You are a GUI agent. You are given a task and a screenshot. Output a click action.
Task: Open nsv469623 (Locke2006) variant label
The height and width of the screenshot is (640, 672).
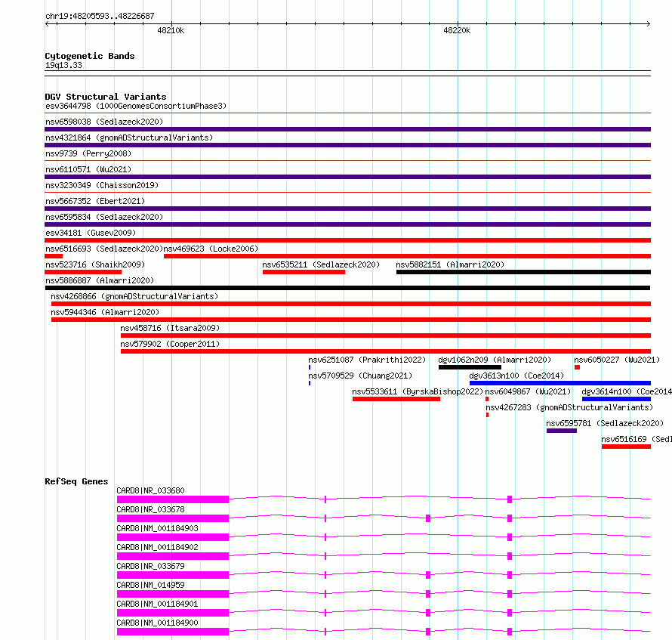click(x=211, y=249)
